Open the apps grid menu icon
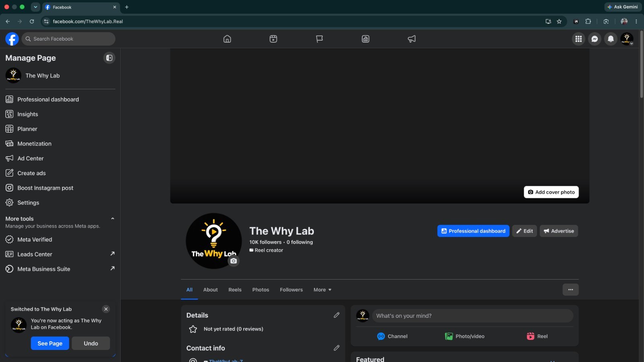The width and height of the screenshot is (644, 362). click(x=578, y=39)
